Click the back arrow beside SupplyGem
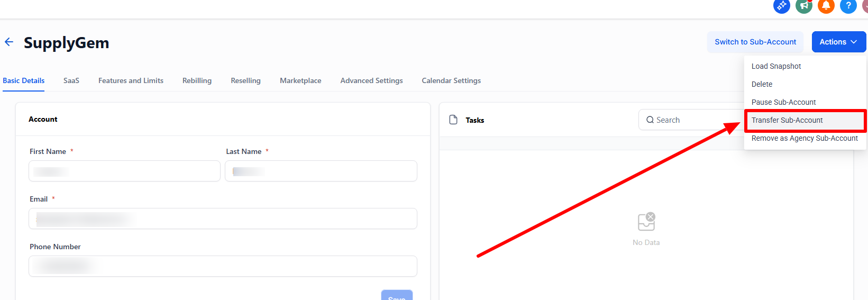The height and width of the screenshot is (300, 868). (9, 42)
